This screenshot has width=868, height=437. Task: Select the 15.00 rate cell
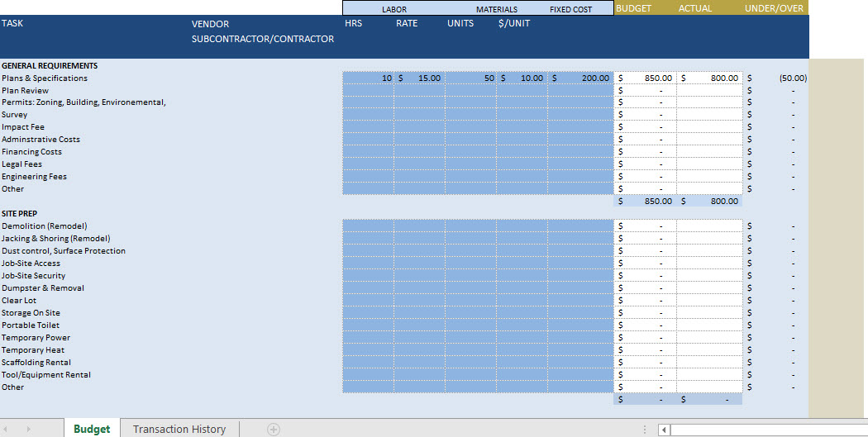420,78
